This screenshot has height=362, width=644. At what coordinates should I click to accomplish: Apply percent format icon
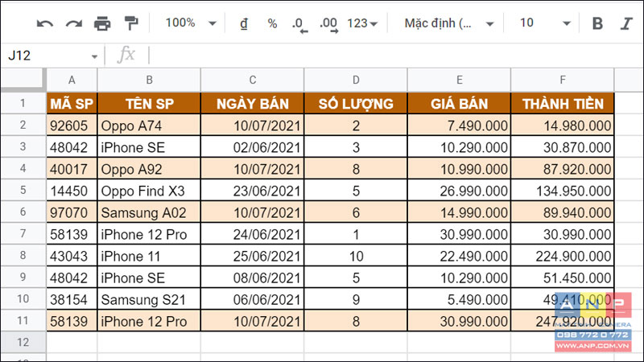pos(272,23)
